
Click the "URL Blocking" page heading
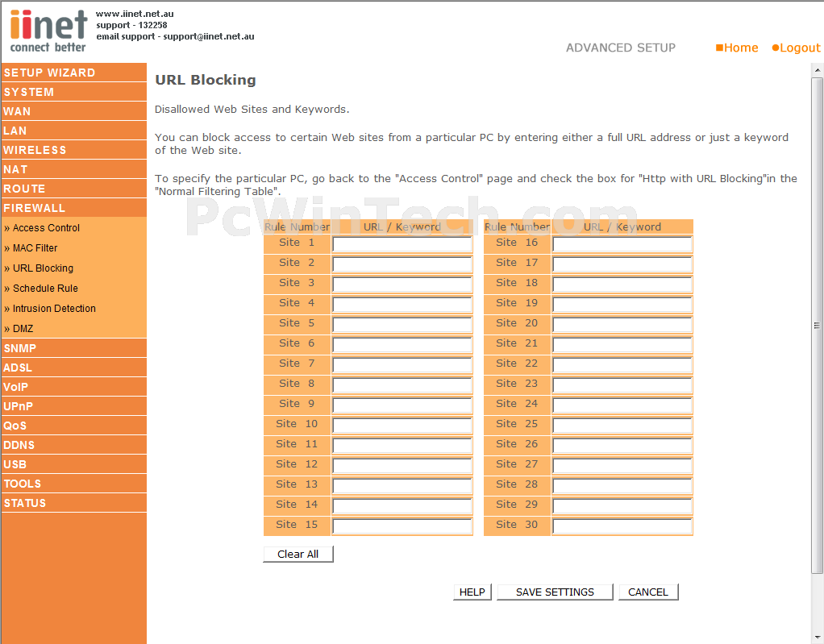(x=206, y=80)
